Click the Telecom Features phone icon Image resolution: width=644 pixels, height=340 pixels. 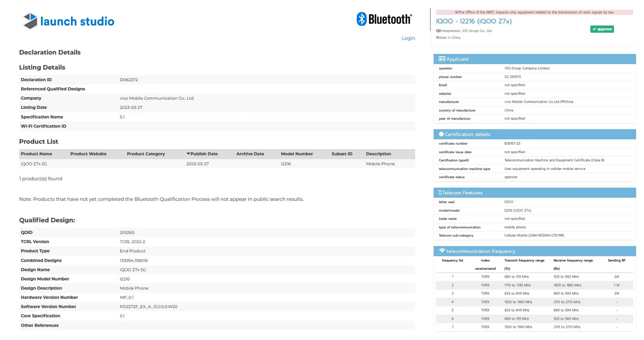(x=440, y=192)
